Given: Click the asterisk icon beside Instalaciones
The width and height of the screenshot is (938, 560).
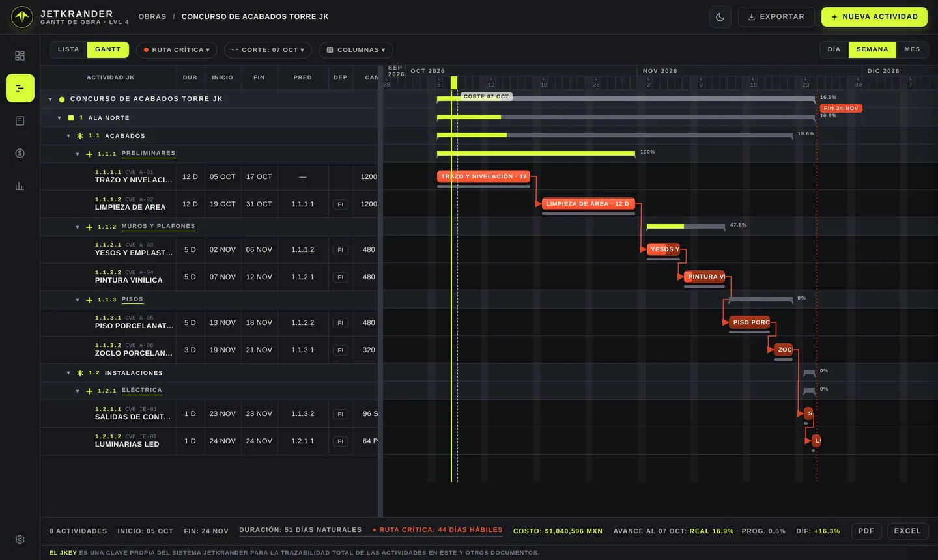Looking at the screenshot, I should 80,373.
